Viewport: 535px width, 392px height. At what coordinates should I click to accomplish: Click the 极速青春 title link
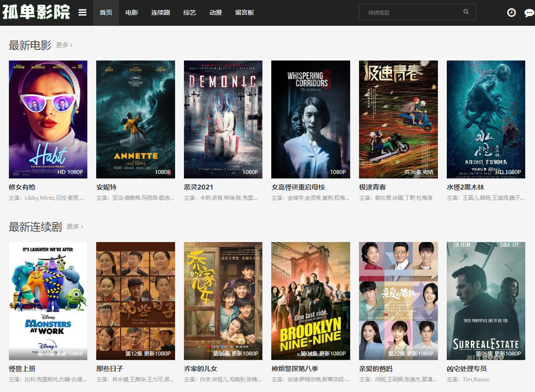pos(372,187)
